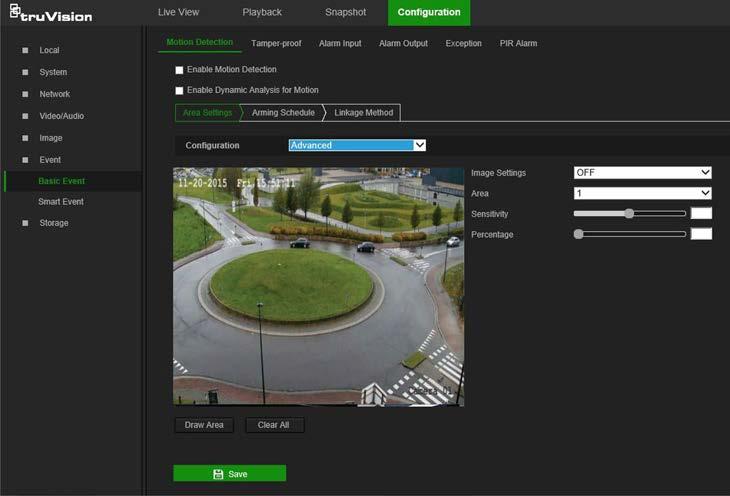Click the Percentage slider handle
730x496 pixels.
[578, 234]
